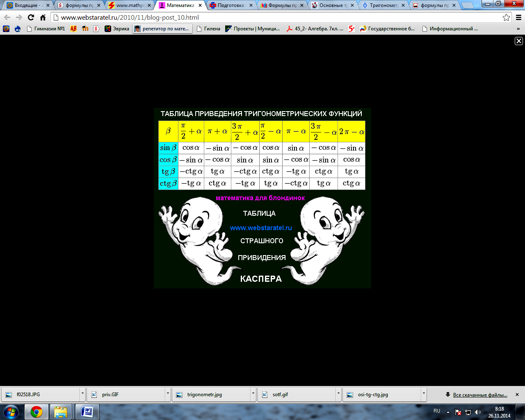Show hidden bookmarks with the » chevron

(x=518, y=29)
